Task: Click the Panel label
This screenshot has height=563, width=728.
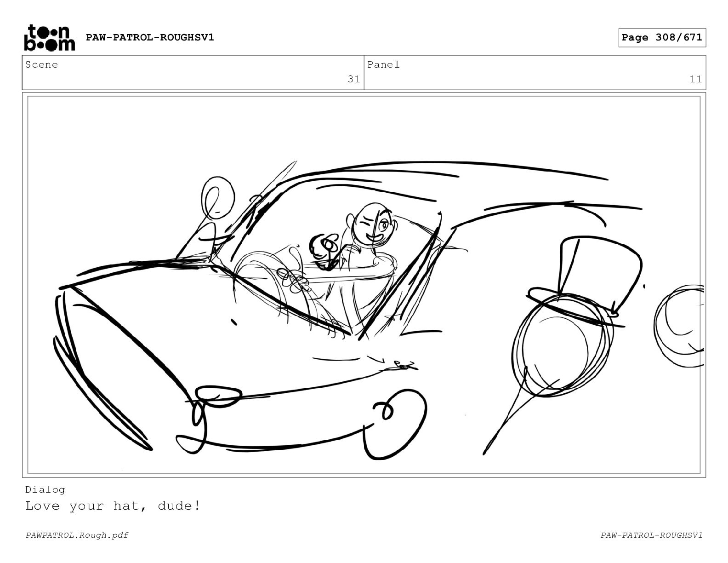Action: click(x=383, y=64)
